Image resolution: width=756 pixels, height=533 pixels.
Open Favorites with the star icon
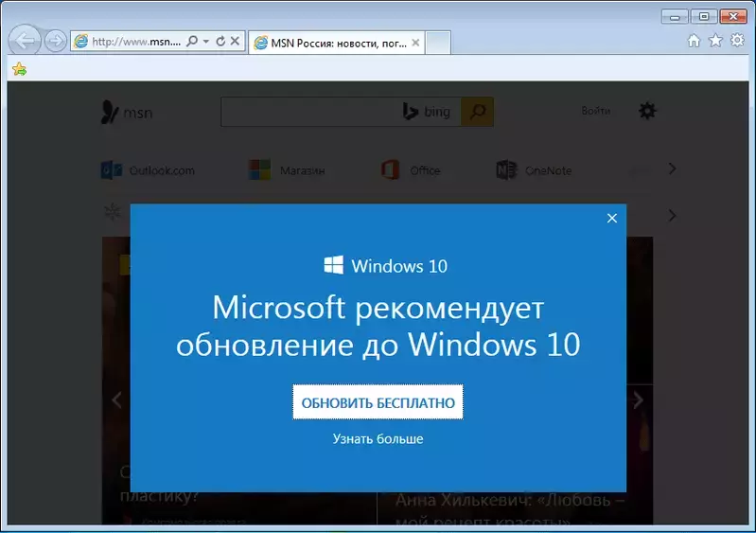[715, 41]
